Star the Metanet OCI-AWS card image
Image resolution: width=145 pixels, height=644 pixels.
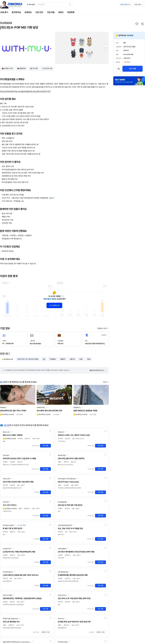[70, 387]
